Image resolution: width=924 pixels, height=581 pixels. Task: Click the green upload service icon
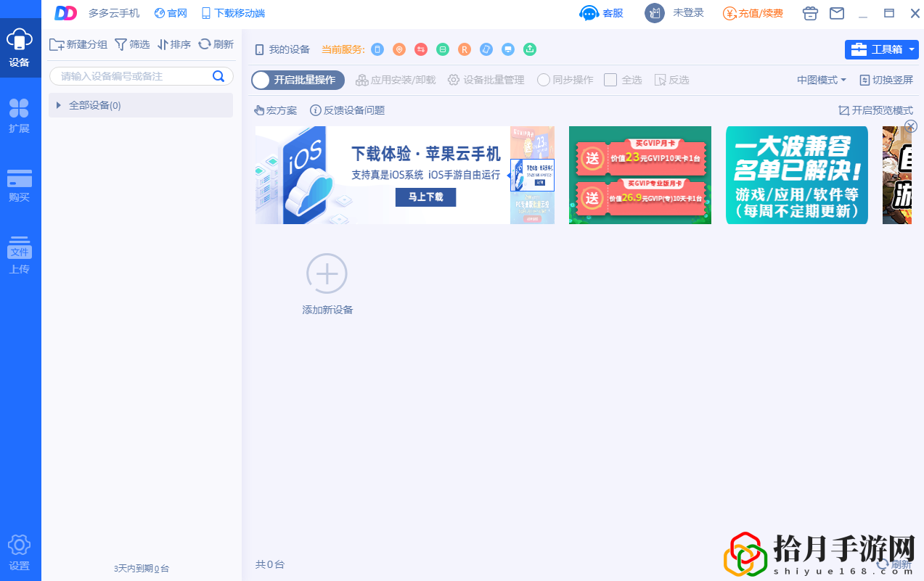(x=530, y=49)
